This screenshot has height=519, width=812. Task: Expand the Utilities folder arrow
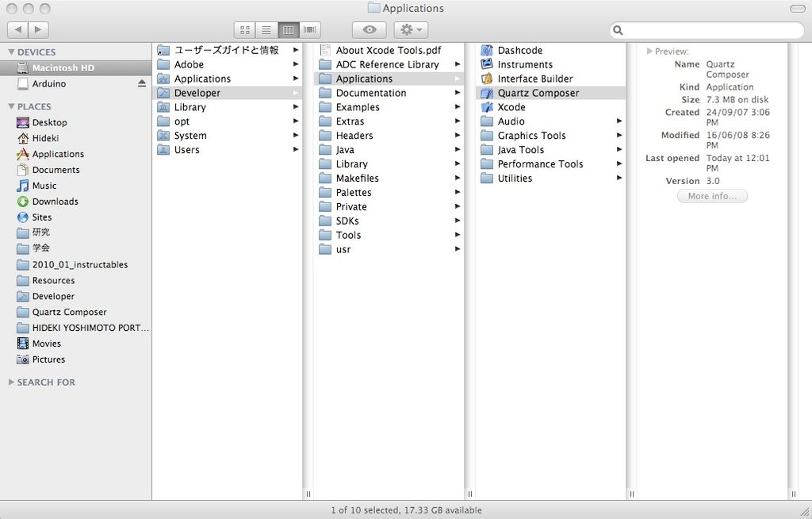619,178
